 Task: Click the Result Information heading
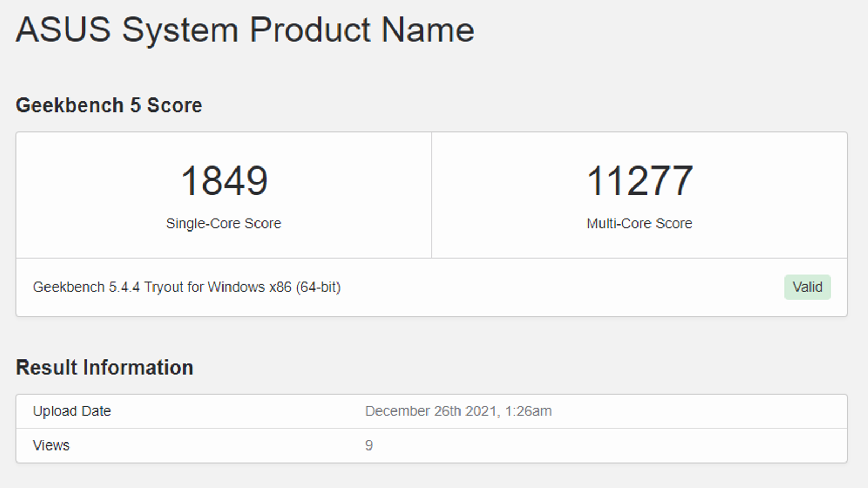coord(104,368)
